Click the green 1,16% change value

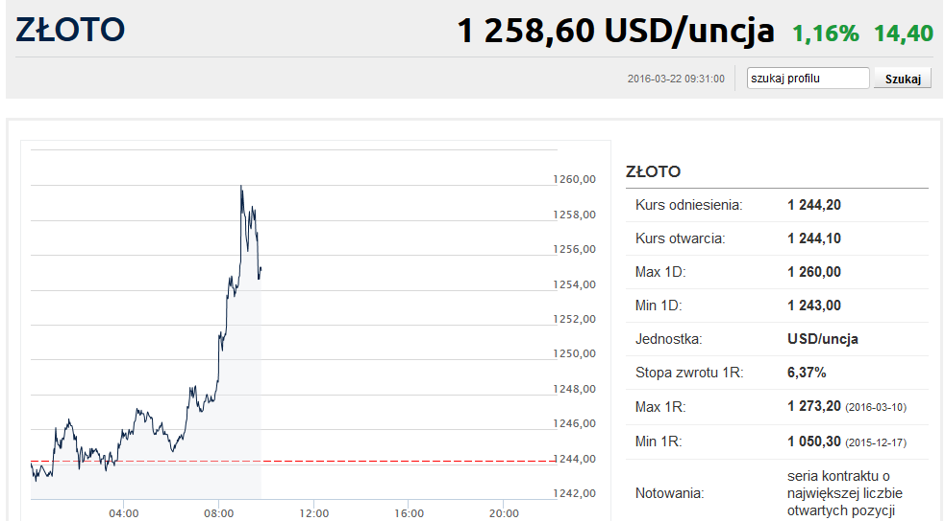pos(825,34)
